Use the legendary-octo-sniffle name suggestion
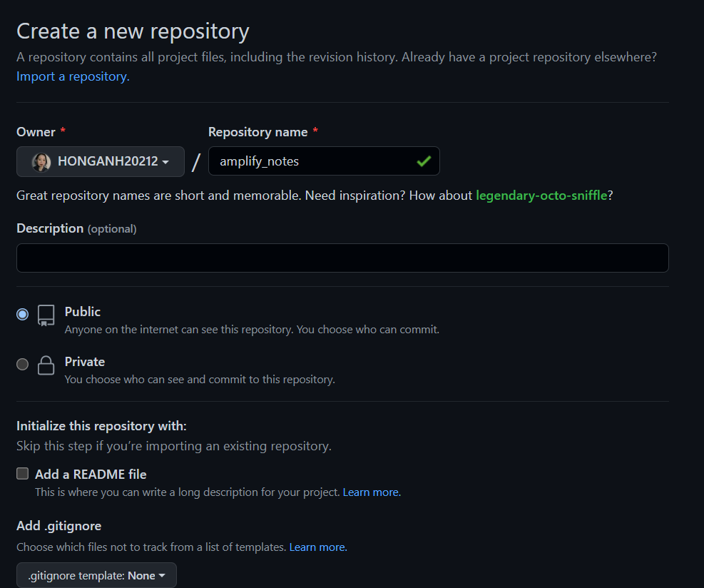 click(541, 196)
